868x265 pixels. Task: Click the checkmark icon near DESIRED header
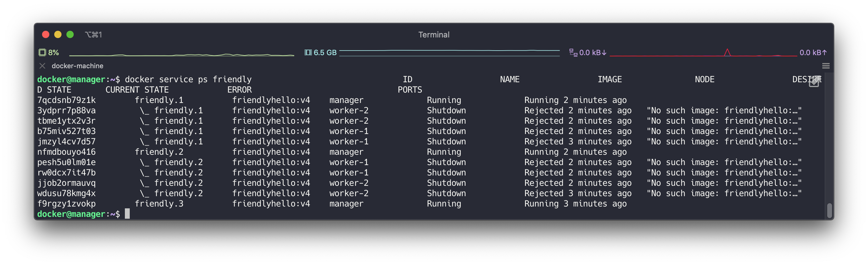814,82
